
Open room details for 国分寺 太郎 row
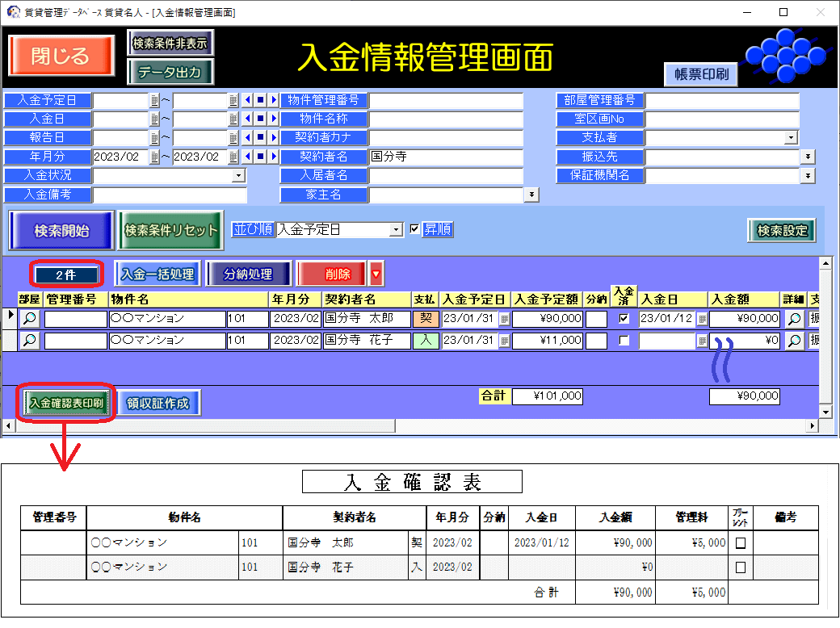pyautogui.click(x=29, y=319)
